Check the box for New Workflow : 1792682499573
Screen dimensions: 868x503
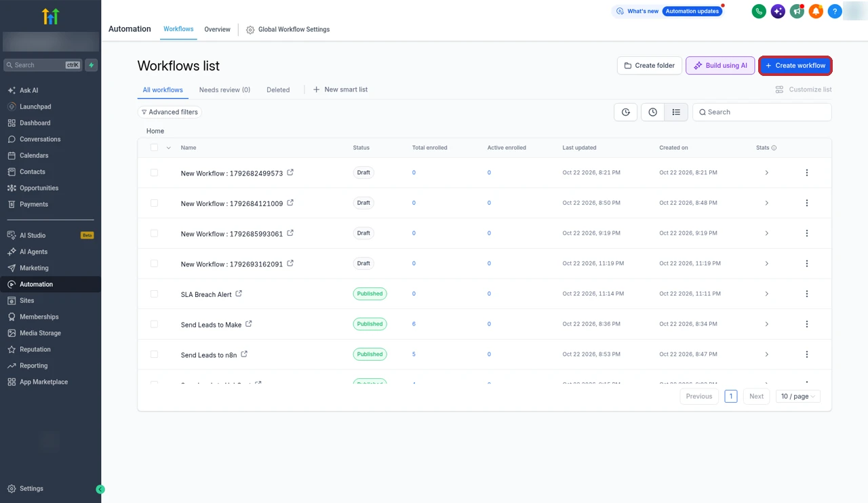pos(154,173)
